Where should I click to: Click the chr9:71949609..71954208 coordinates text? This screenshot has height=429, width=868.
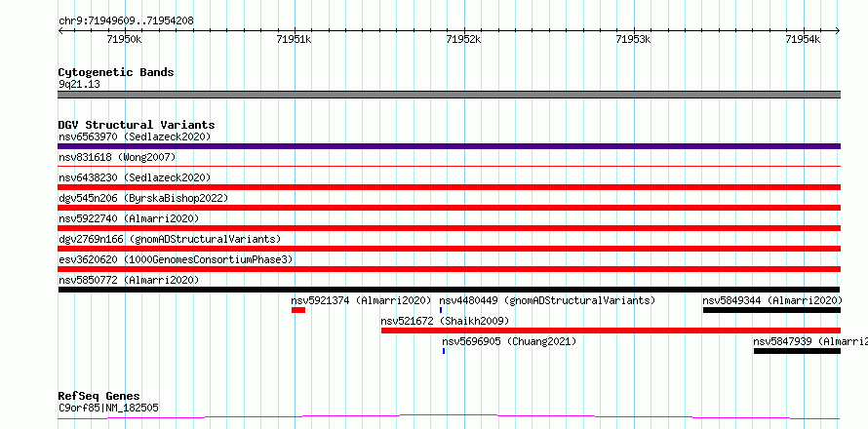pyautogui.click(x=126, y=21)
